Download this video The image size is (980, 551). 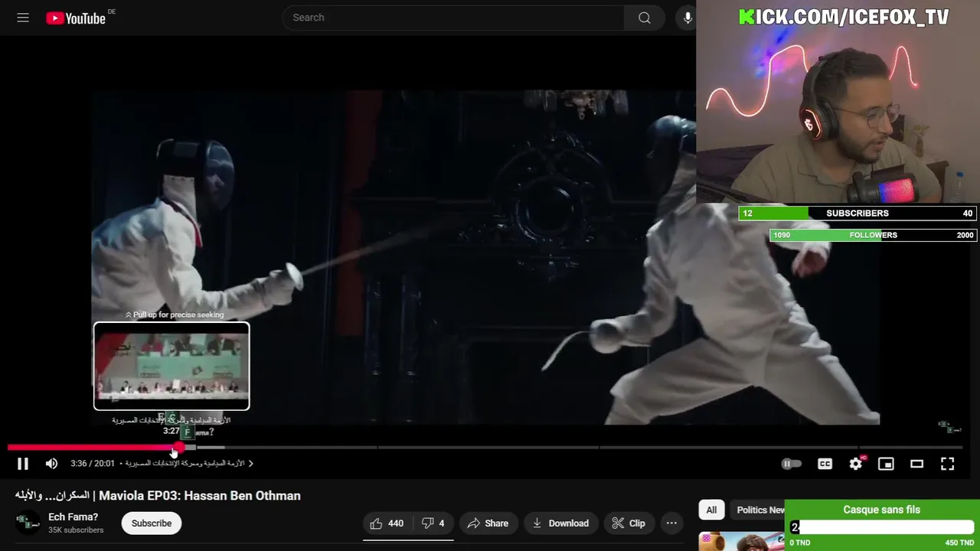pos(560,523)
